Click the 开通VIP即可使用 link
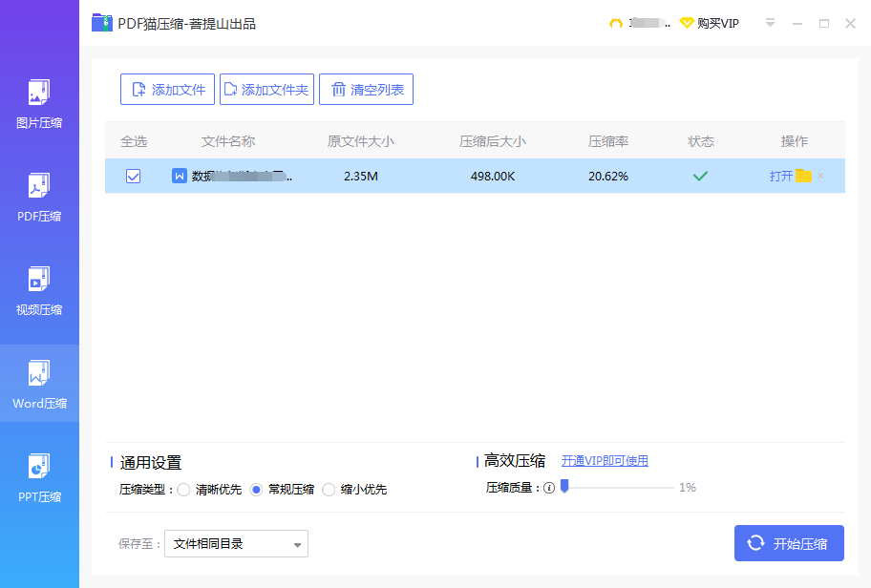This screenshot has height=588, width=871. pos(605,461)
